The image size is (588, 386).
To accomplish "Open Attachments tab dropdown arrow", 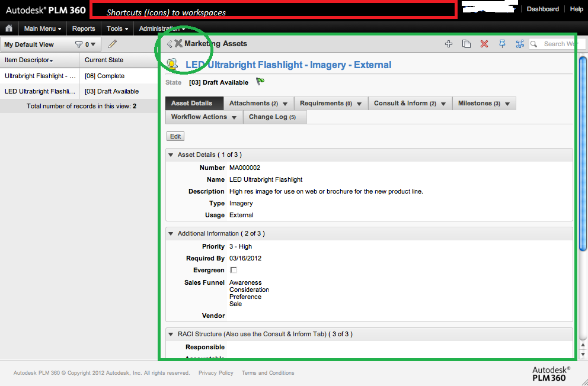I will [x=285, y=104].
